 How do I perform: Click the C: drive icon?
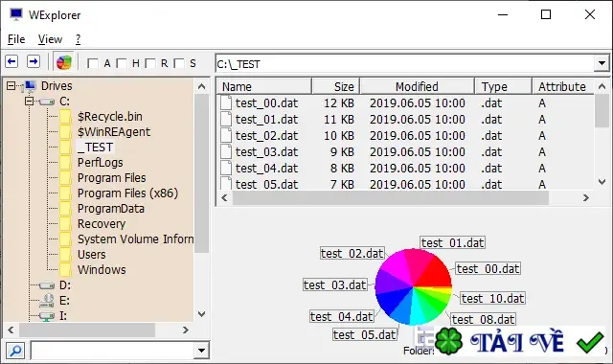coord(47,102)
